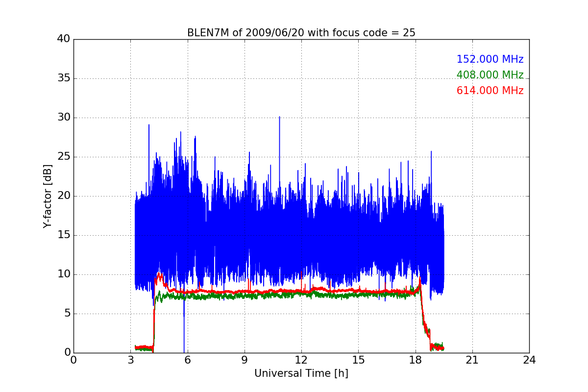This screenshot has height=392, width=588.
Task: Select the 408.000 MHz legend label
Action: [490, 75]
